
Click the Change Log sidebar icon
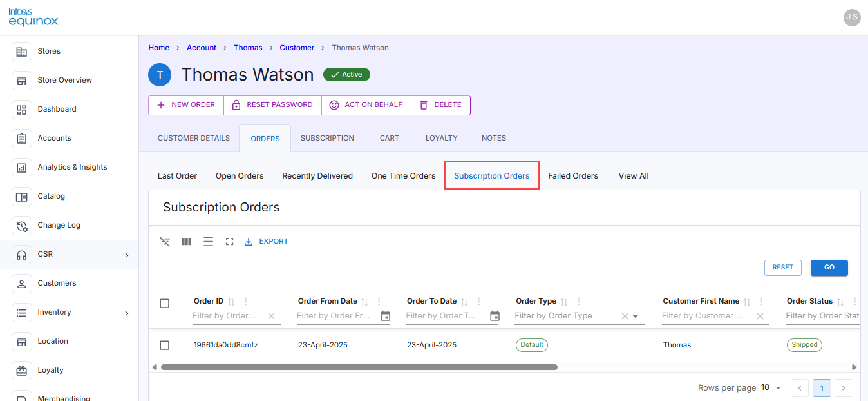point(22,226)
